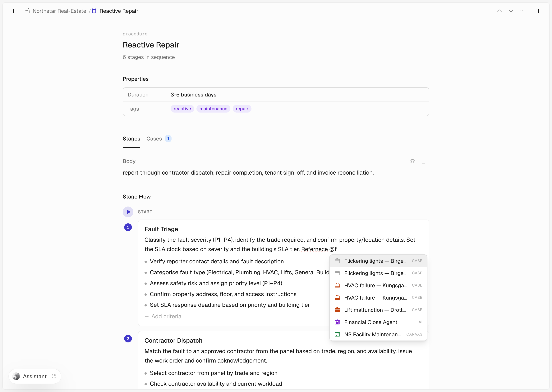
Task: Click the Body preview eye icon
Action: coord(412,161)
